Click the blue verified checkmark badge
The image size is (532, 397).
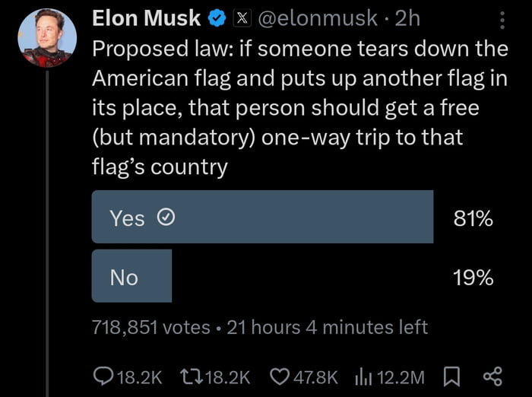[217, 18]
